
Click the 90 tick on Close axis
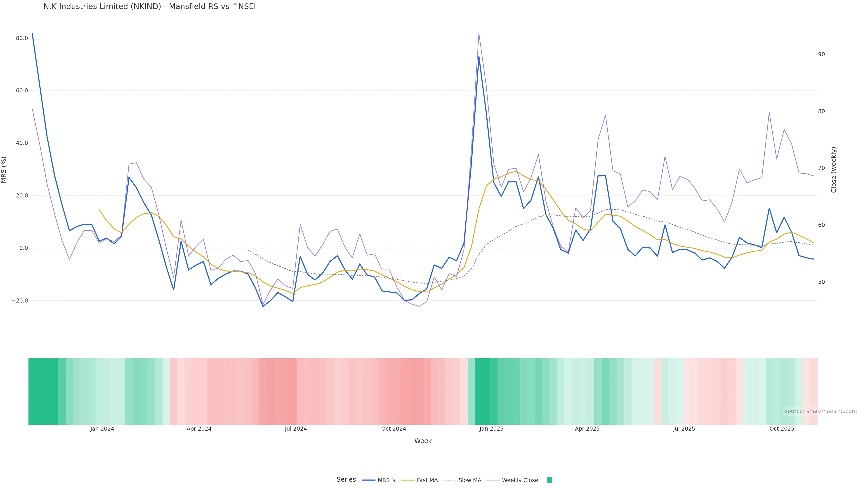coord(821,54)
